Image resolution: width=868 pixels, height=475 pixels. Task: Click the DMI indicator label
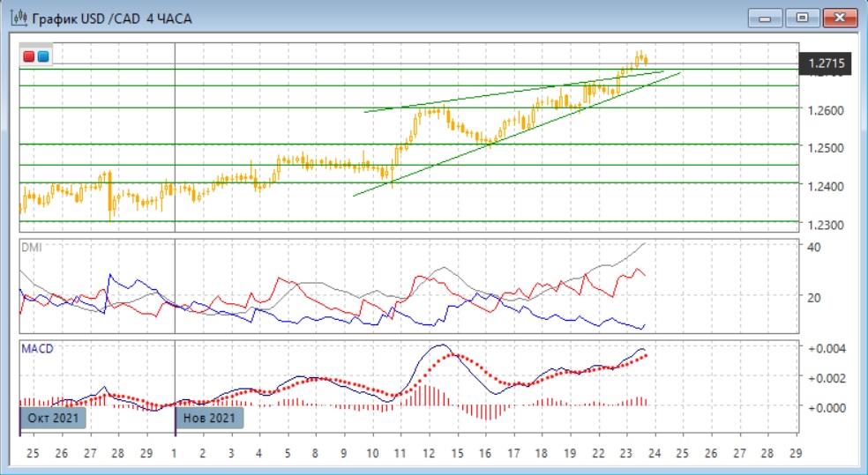(x=31, y=249)
